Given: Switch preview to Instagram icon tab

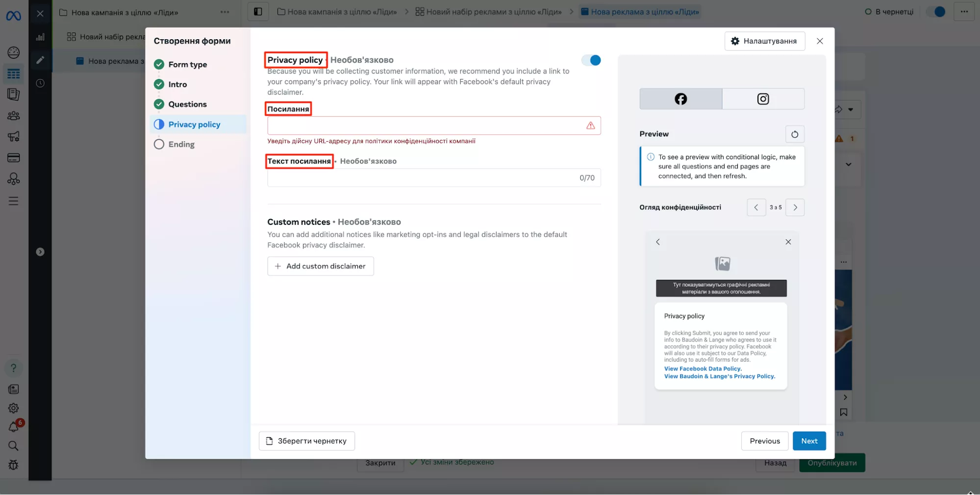Looking at the screenshot, I should point(763,99).
